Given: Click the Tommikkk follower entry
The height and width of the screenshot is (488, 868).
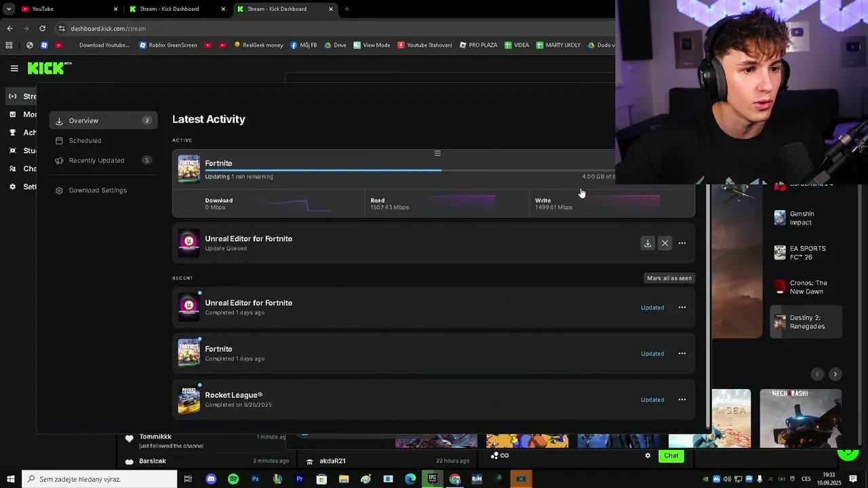Looking at the screenshot, I should (x=206, y=441).
